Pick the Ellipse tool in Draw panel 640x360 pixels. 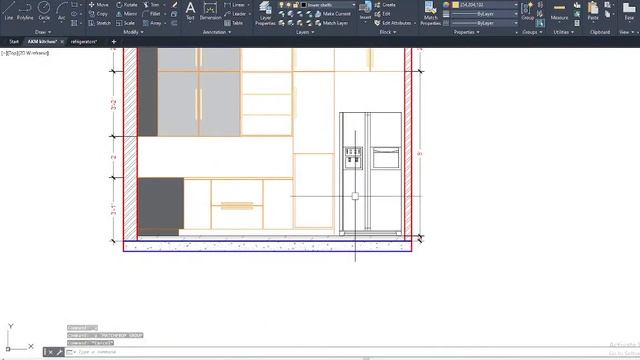click(x=74, y=14)
